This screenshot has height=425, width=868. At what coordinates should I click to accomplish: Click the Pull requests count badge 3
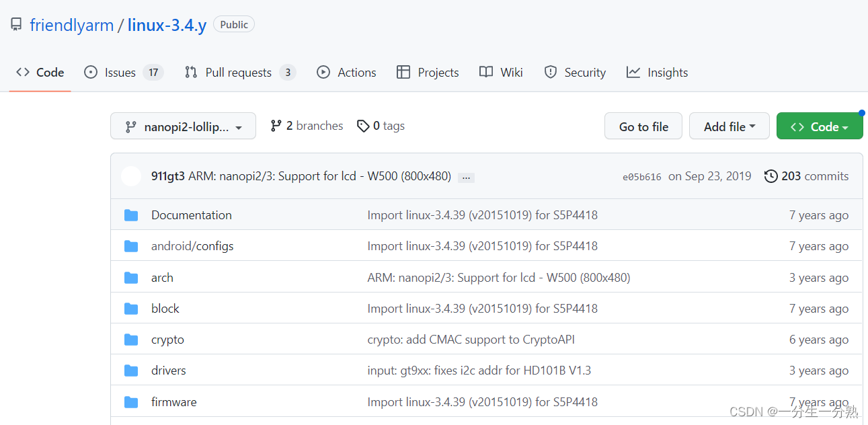pos(288,73)
